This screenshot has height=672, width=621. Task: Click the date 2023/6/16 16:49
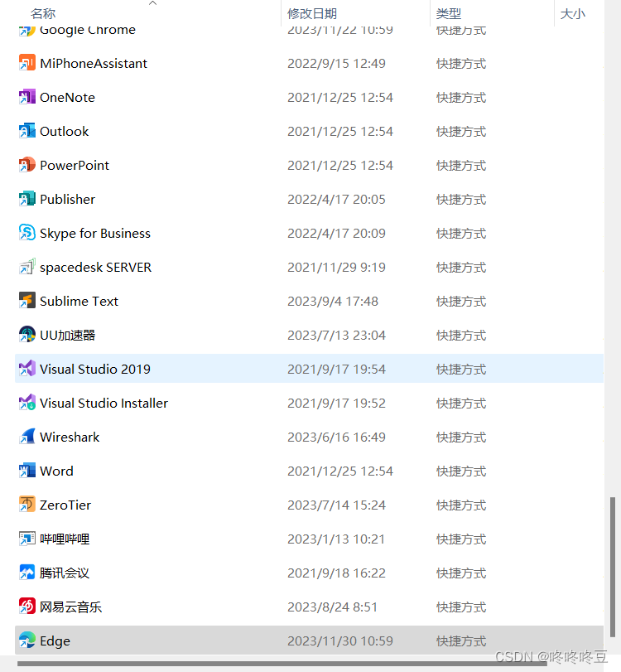click(336, 437)
